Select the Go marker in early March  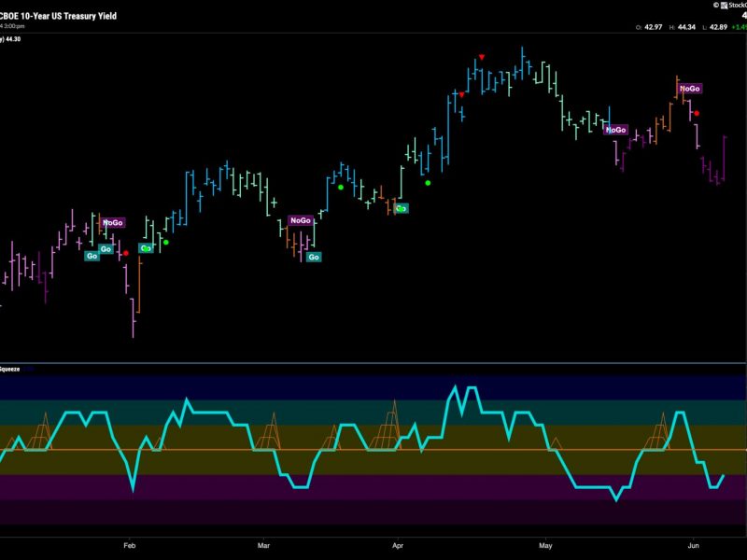point(314,258)
